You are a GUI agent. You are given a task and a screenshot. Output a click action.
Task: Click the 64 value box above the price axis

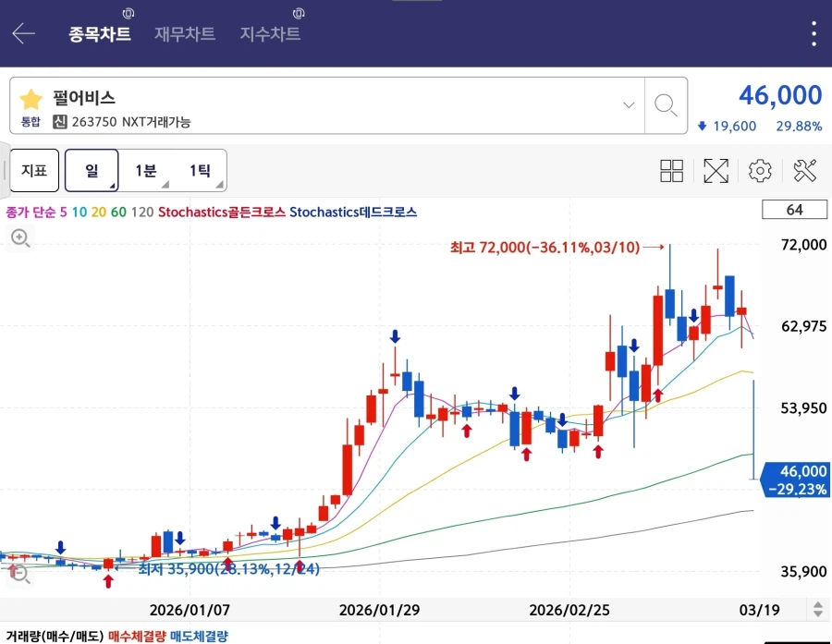(793, 210)
